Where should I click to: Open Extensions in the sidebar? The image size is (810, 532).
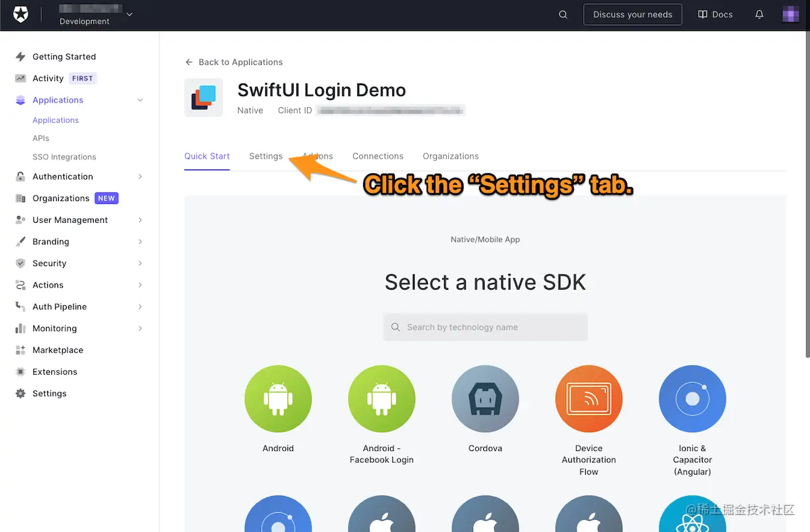coord(55,372)
